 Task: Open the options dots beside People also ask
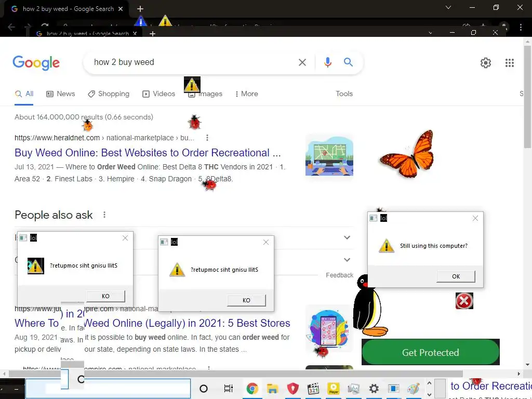coord(104,215)
